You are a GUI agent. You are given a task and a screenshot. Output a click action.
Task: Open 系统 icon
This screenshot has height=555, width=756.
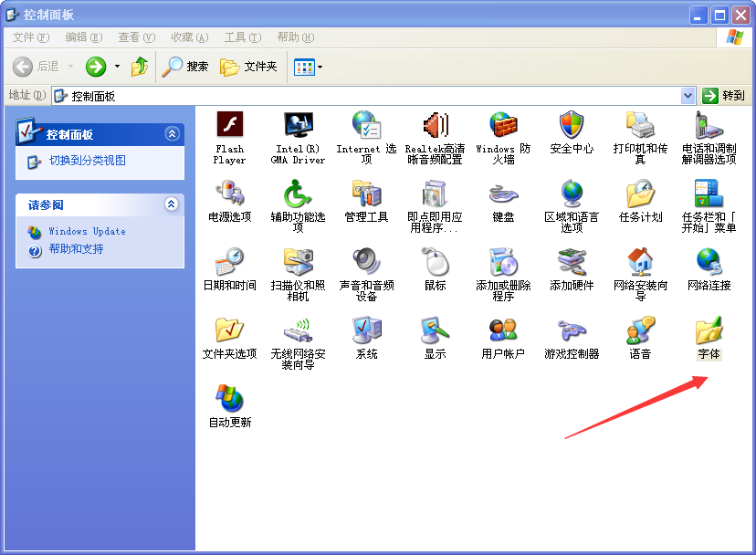[366, 330]
